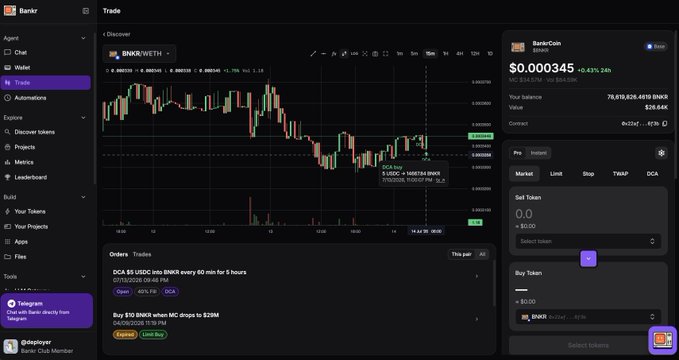The image size is (679, 360).
Task: Click the 78,619,826.4619 BNKR balance value
Action: (x=637, y=97)
